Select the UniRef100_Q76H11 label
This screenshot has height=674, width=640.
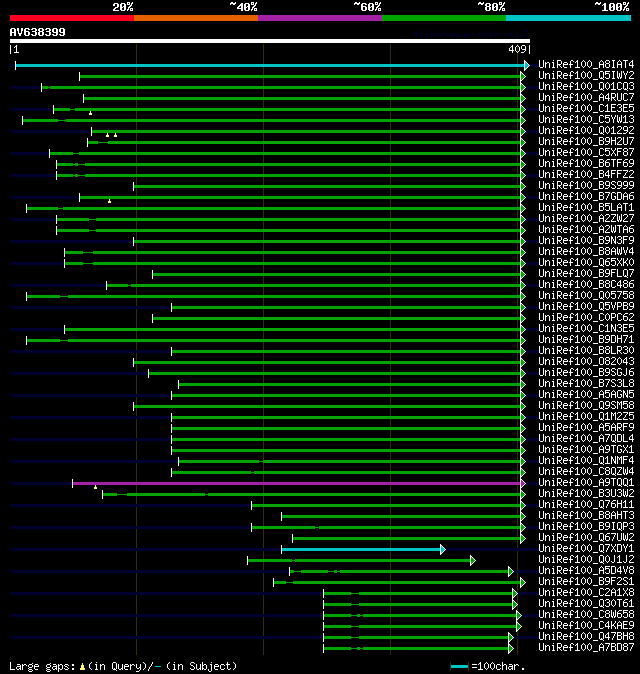[586, 505]
